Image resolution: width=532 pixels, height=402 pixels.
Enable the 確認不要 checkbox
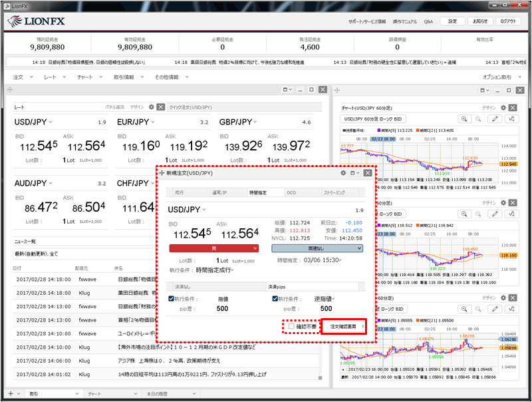click(x=291, y=326)
